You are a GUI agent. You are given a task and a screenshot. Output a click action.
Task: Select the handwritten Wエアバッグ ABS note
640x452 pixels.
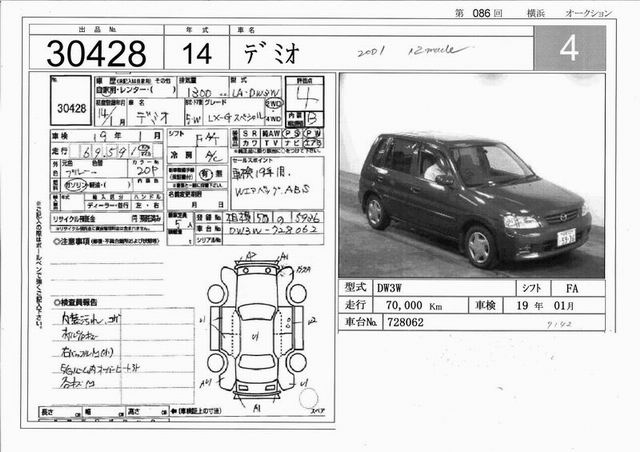coord(272,191)
